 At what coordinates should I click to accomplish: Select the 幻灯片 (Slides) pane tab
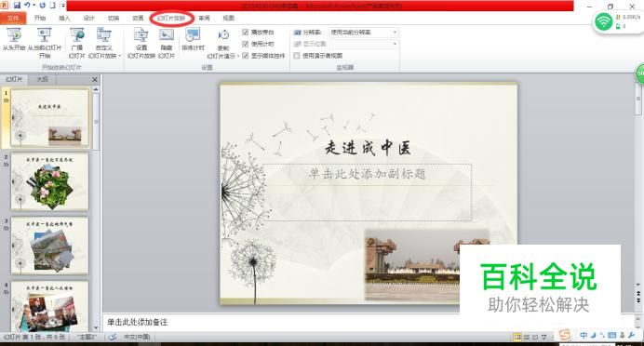[x=14, y=79]
